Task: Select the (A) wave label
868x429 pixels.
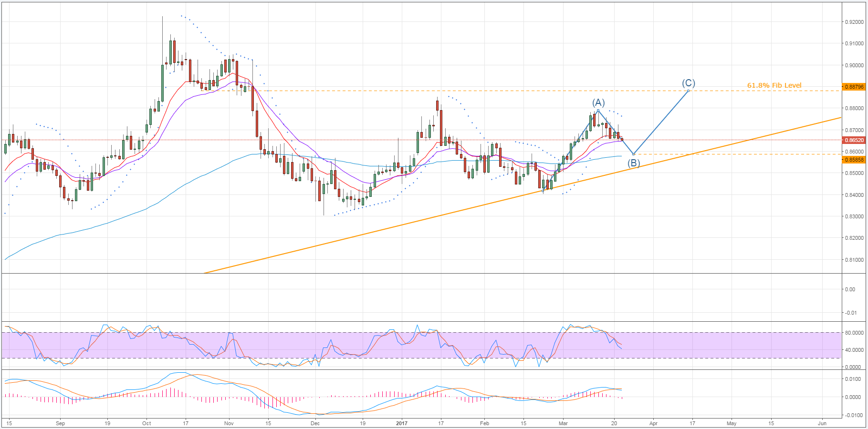Action: (x=598, y=102)
